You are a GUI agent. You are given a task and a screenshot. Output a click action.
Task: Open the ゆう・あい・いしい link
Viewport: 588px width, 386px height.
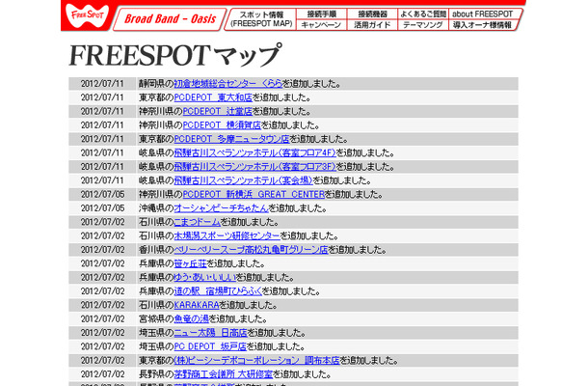pos(204,278)
